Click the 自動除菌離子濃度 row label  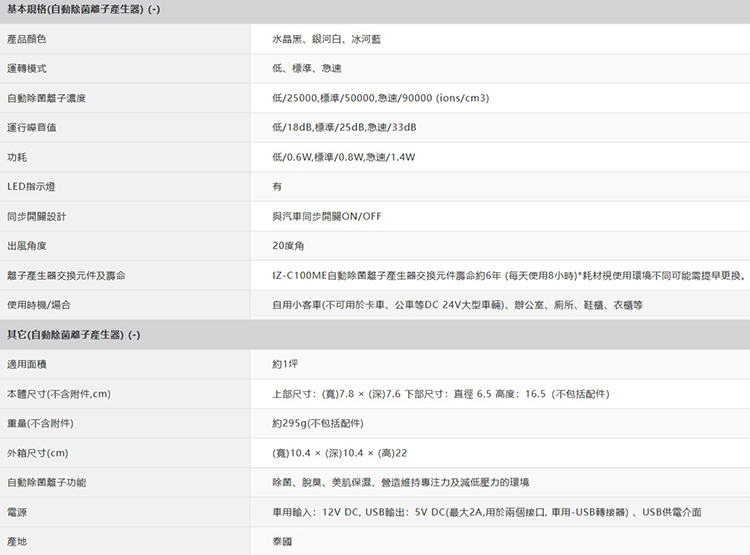tap(46, 98)
